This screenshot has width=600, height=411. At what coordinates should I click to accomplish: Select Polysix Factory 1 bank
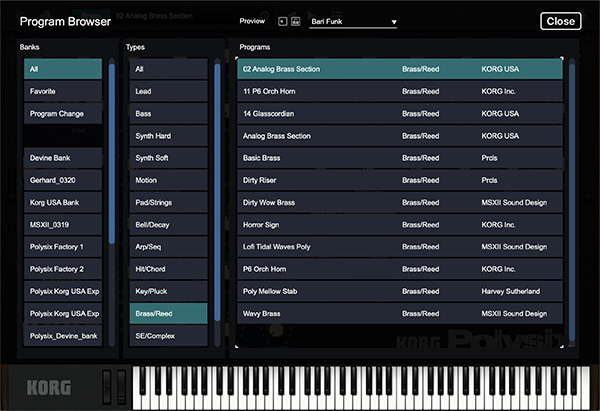[63, 247]
